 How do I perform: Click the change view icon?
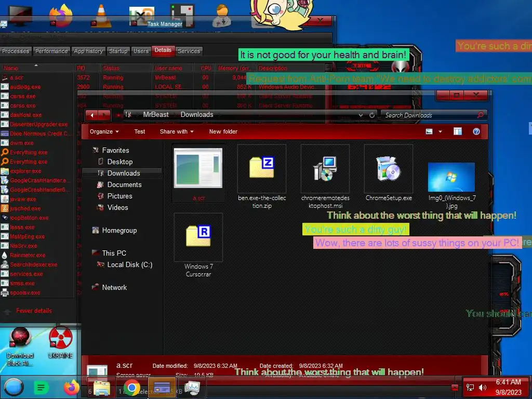[429, 131]
